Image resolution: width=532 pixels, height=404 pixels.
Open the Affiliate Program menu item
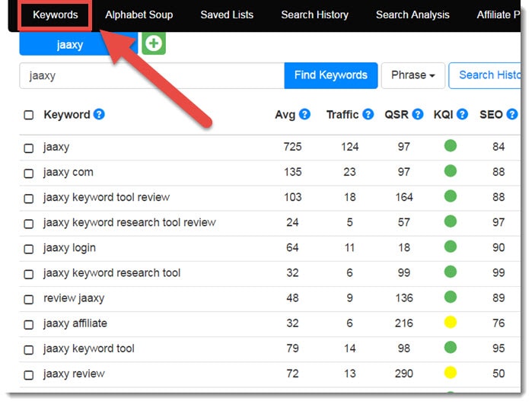[x=498, y=15]
